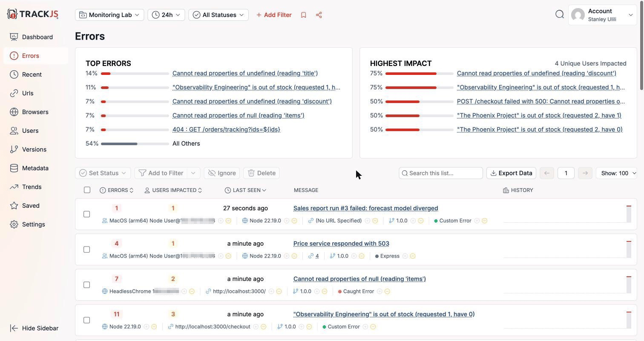
Task: Go to Dashboard in the sidebar
Action: (x=36, y=37)
